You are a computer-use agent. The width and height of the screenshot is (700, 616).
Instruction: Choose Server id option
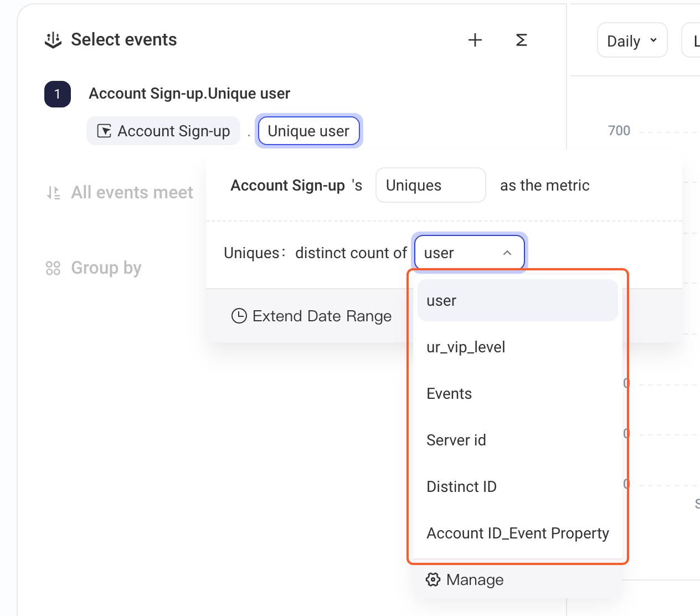click(518, 440)
